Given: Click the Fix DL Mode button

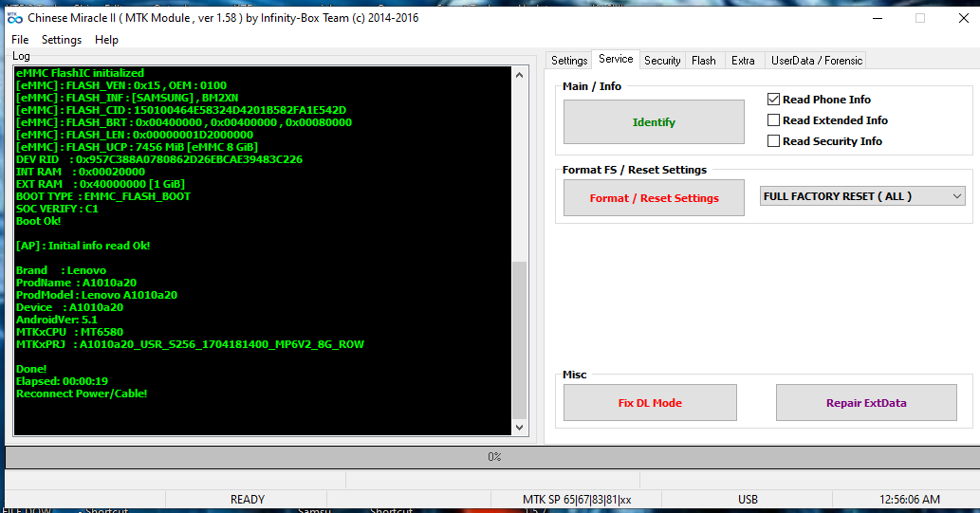Looking at the screenshot, I should [650, 403].
